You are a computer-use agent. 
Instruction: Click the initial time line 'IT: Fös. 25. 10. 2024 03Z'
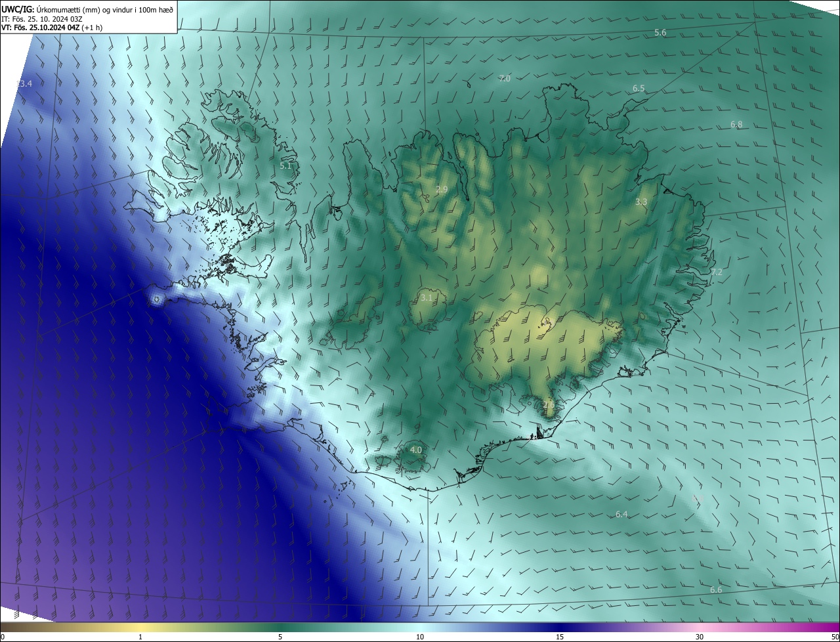pos(41,18)
